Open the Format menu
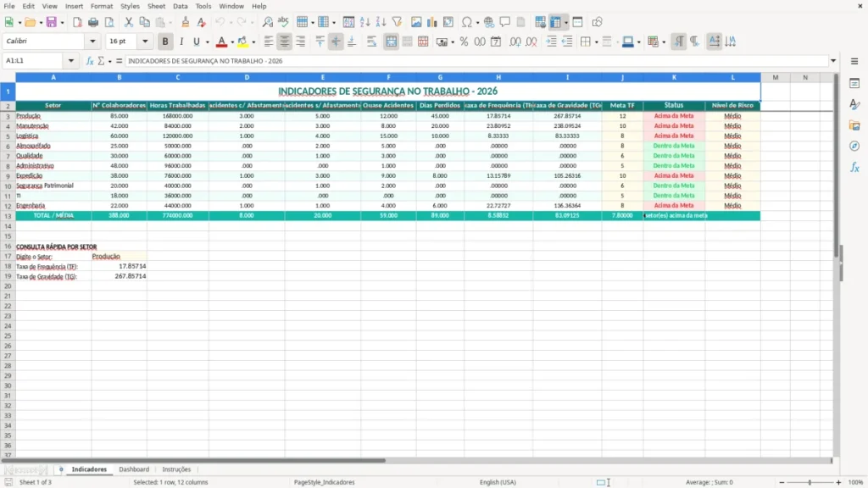Viewport: 868px width, 488px height. (x=102, y=6)
